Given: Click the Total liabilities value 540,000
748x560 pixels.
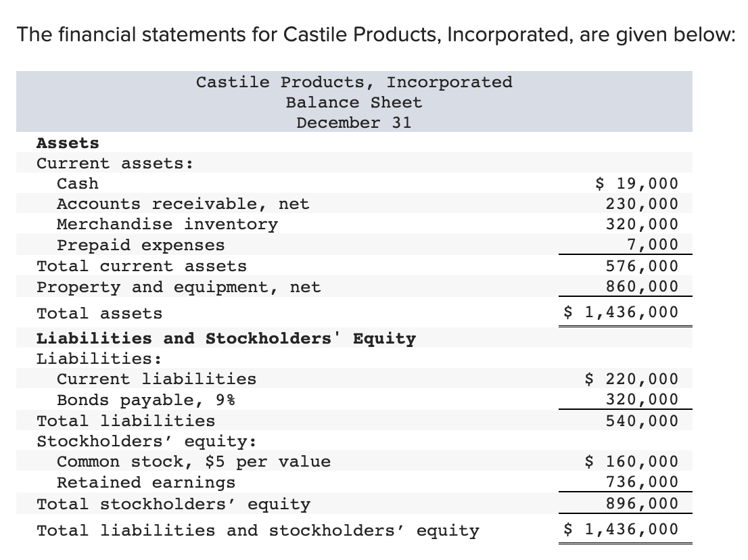Looking at the screenshot, I should (642, 421).
